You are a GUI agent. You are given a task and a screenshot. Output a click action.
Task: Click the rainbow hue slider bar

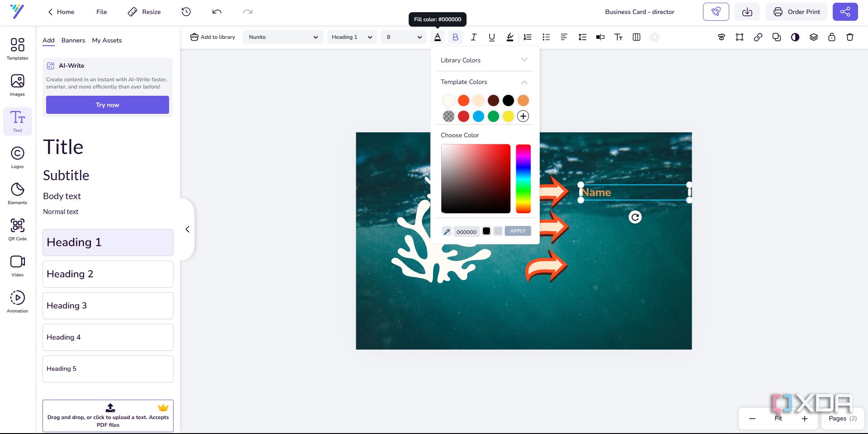tap(523, 178)
